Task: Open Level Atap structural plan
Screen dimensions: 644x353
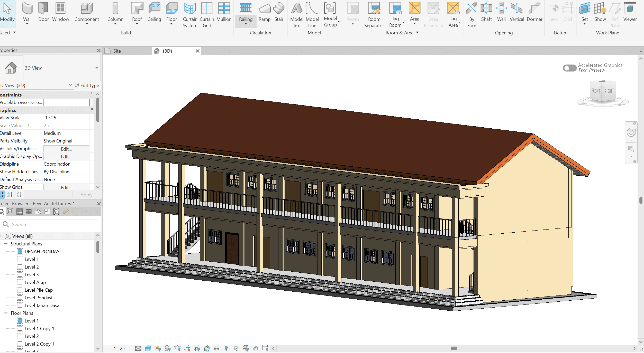Action: click(35, 282)
